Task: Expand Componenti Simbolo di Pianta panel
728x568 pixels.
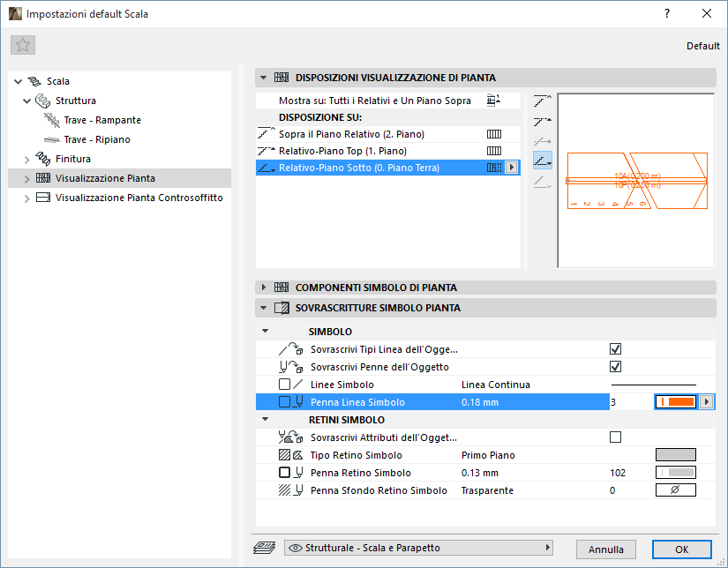Action: tap(263, 288)
